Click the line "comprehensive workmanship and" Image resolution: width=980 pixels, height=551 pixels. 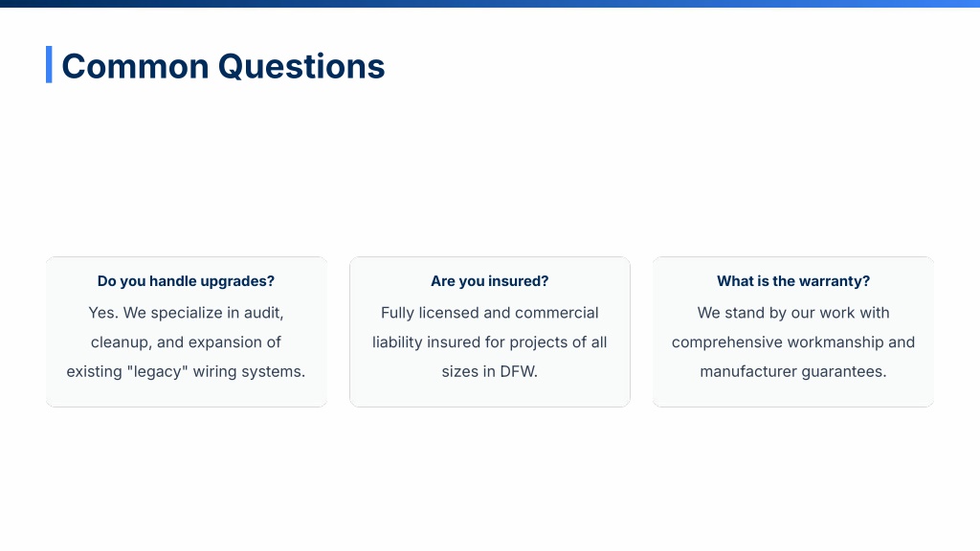(x=793, y=342)
